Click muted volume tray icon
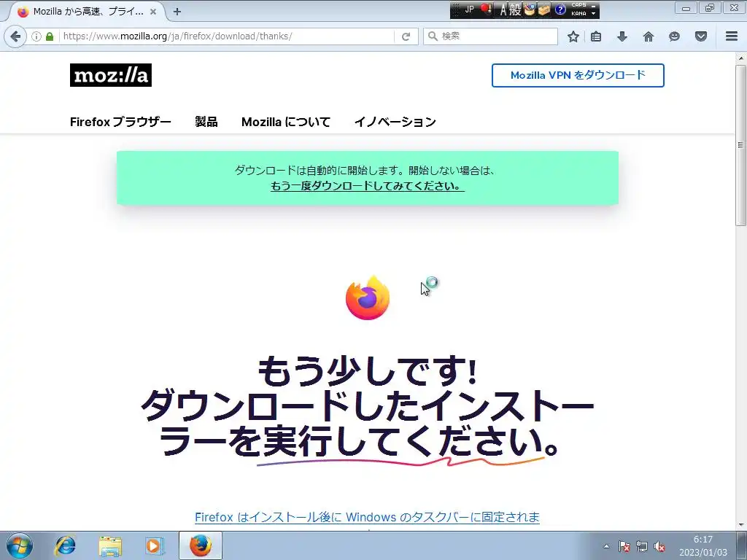 click(x=659, y=547)
